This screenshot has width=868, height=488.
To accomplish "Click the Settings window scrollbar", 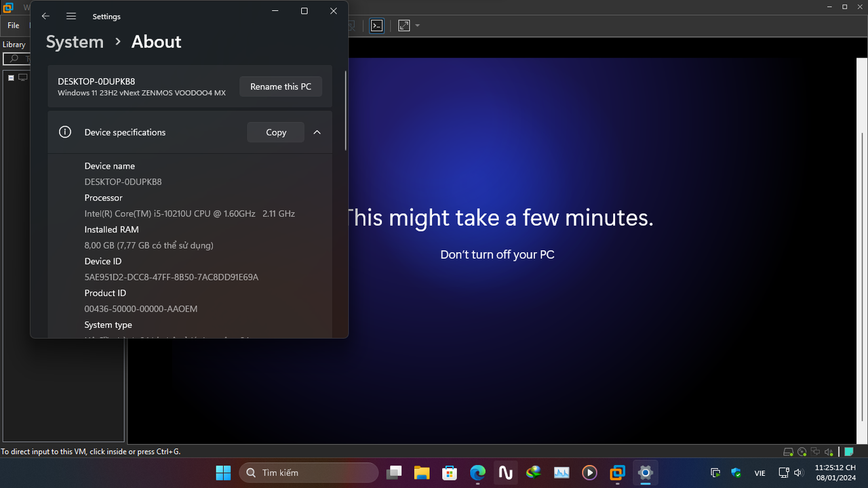I will click(x=346, y=112).
